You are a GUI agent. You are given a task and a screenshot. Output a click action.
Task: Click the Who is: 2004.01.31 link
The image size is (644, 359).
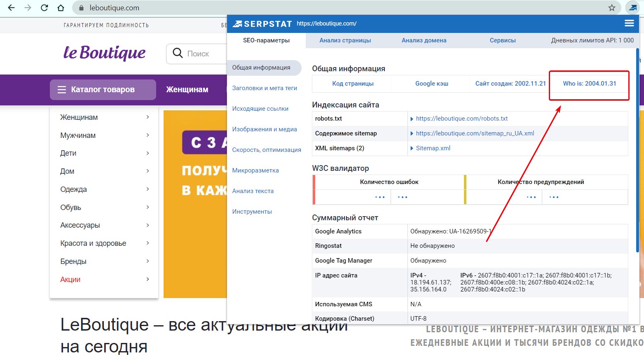(590, 84)
